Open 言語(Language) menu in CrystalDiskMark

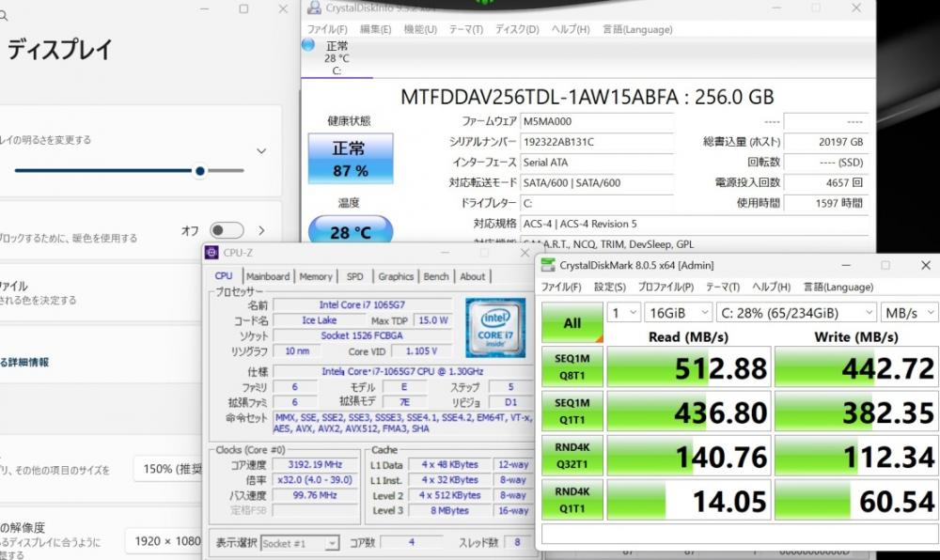click(x=838, y=287)
